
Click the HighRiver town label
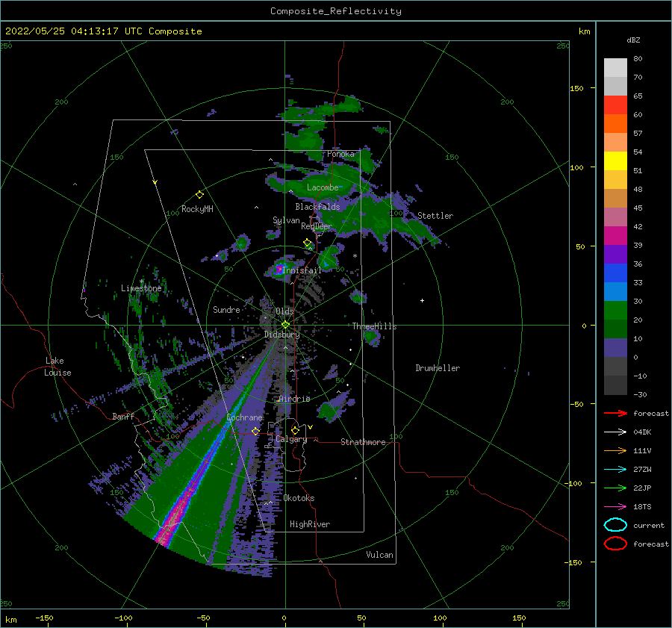(x=310, y=524)
